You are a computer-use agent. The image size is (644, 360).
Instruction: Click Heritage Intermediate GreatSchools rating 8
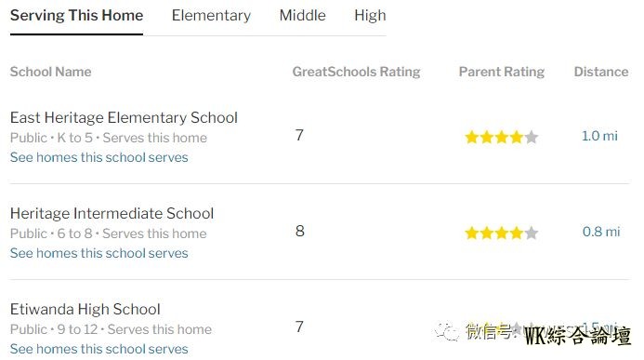click(300, 231)
